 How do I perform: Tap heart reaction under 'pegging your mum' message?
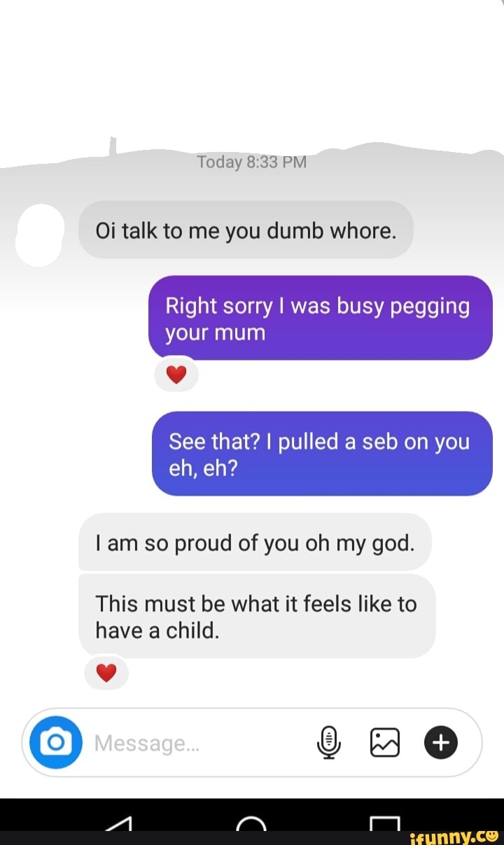[176, 376]
